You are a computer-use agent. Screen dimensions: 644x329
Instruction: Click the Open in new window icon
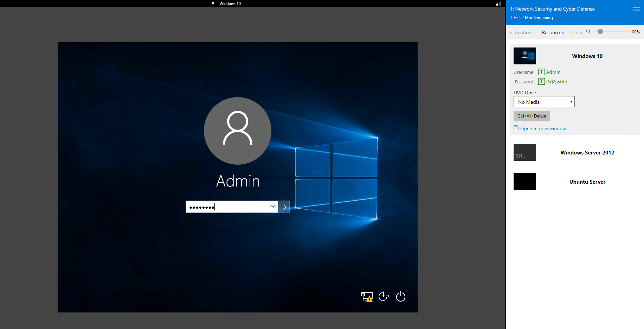point(516,128)
